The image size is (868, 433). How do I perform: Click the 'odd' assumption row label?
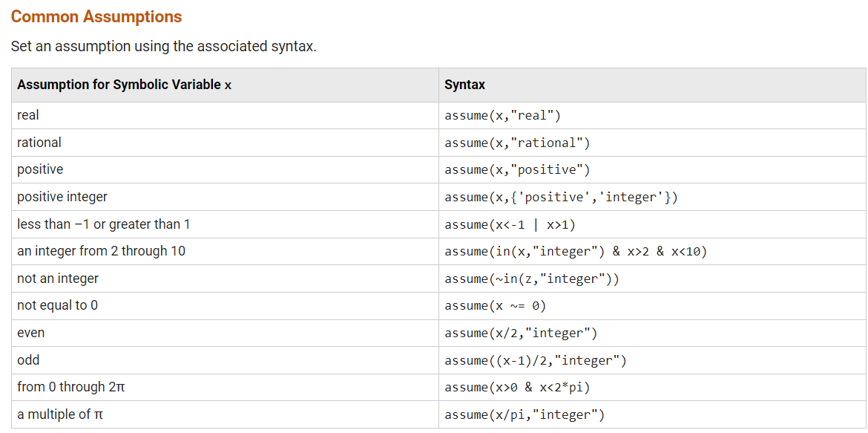tap(28, 359)
